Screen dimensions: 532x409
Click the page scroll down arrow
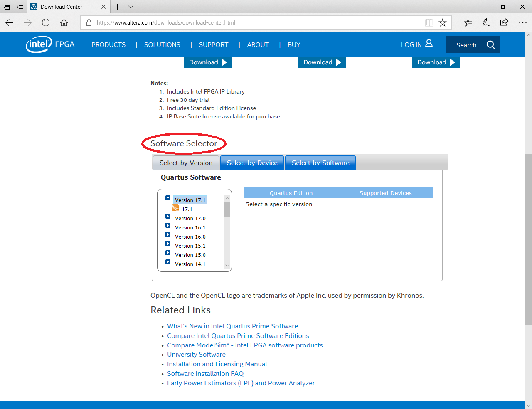click(529, 405)
